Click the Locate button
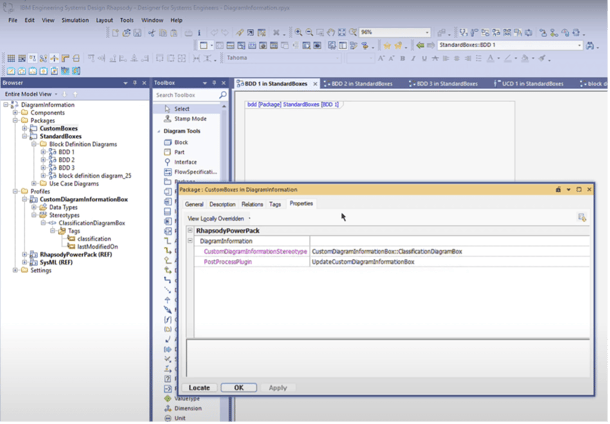Viewport: 610px width, 424px height. coord(199,388)
